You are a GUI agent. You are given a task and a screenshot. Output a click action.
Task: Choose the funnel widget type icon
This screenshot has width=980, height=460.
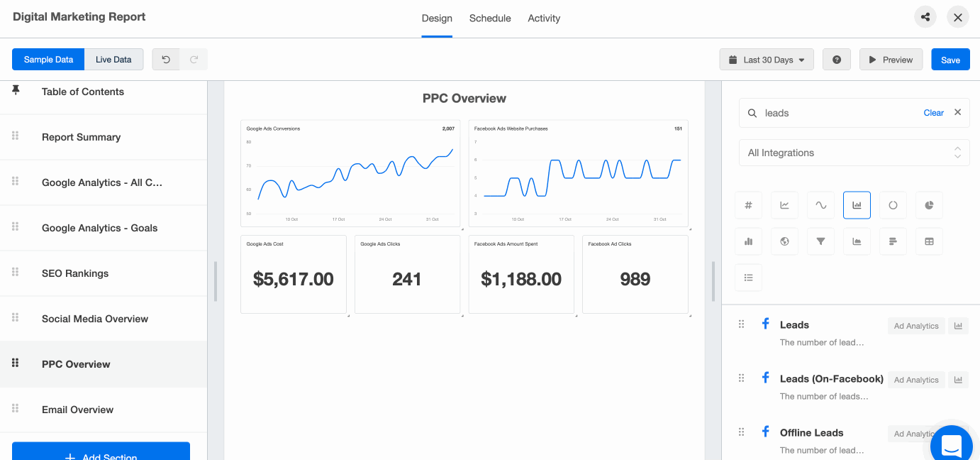point(820,241)
